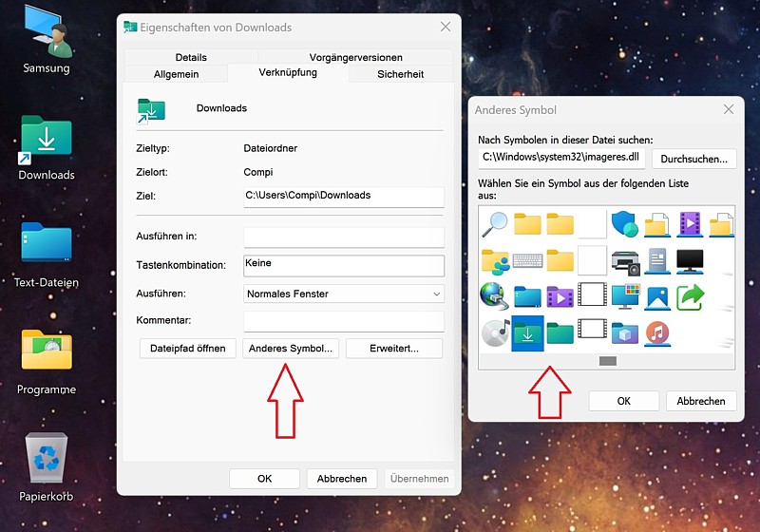The height and width of the screenshot is (532, 760).
Task: Close the Anderes Symbol dialog
Action: 729,109
